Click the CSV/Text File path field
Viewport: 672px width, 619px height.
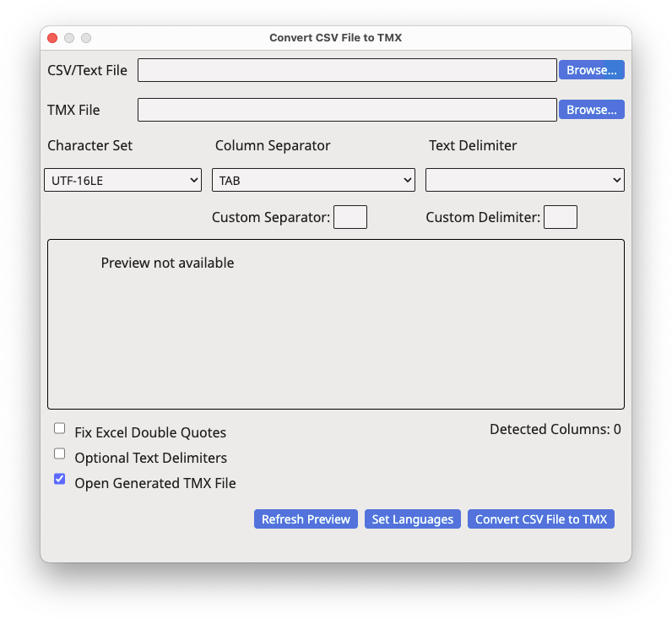click(347, 70)
